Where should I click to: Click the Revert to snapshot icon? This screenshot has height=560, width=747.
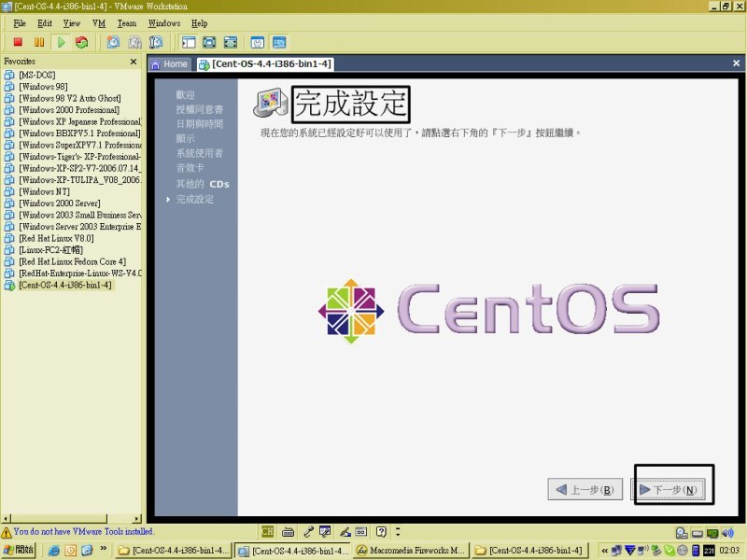point(134,42)
